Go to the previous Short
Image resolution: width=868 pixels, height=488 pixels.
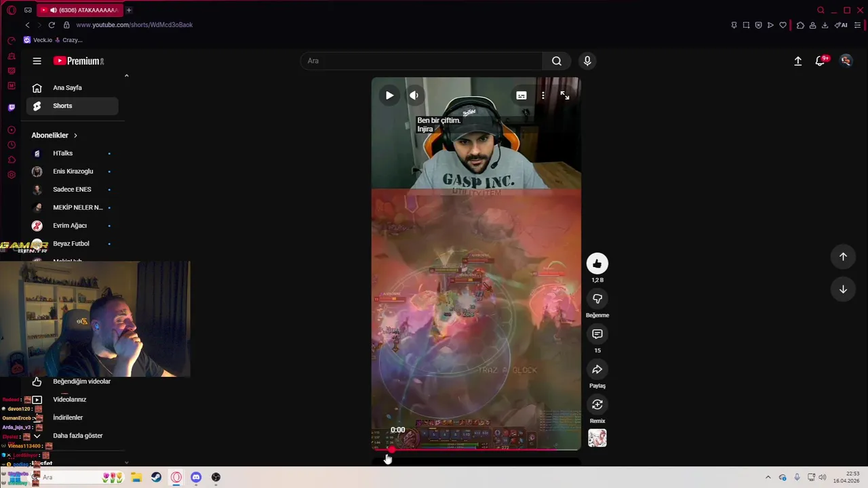pyautogui.click(x=843, y=257)
